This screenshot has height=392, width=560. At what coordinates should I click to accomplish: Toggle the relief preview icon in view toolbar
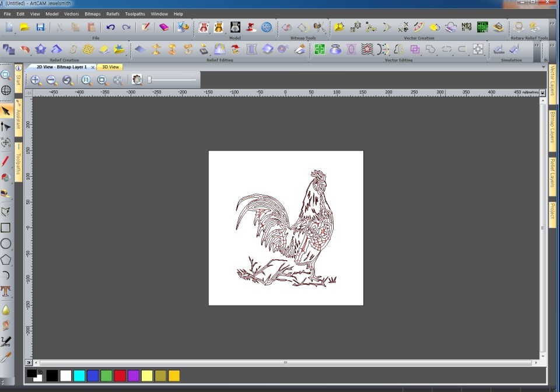(137, 79)
